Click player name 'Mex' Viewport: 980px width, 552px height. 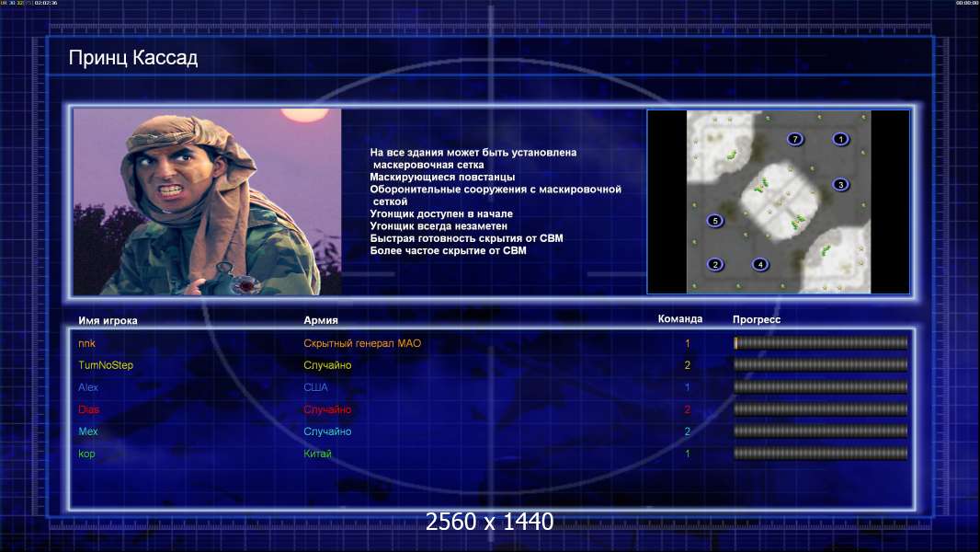(88, 431)
